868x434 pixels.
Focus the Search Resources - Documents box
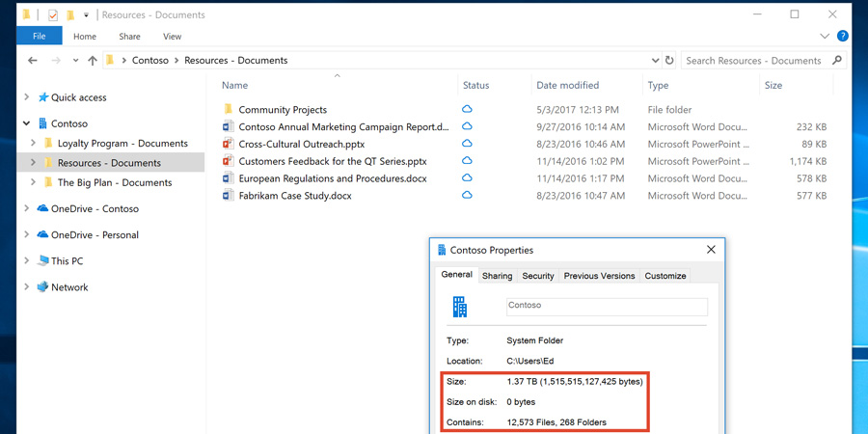[x=754, y=61]
